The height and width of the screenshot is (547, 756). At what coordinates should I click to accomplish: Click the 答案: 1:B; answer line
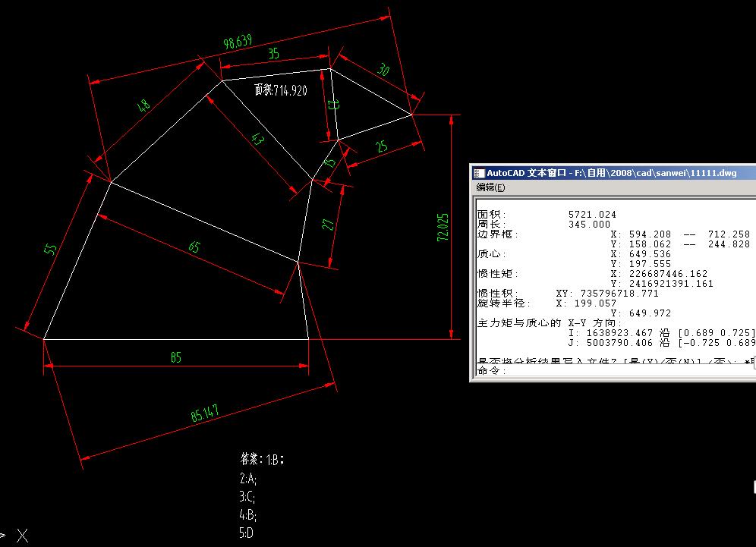tap(262, 459)
